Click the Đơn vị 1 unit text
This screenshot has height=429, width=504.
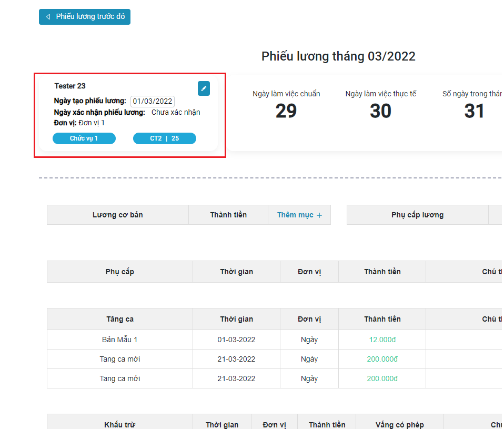tap(92, 123)
